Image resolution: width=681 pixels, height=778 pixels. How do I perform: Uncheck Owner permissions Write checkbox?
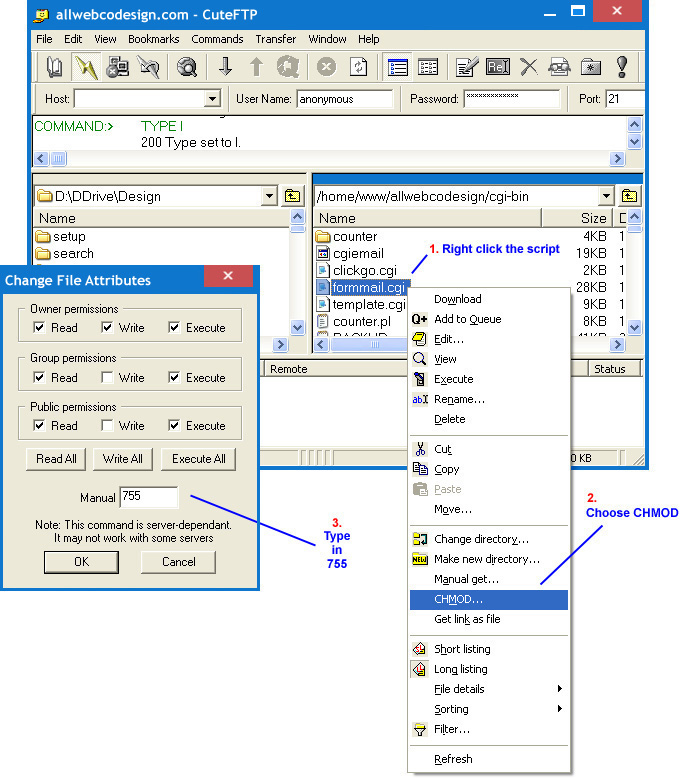click(107, 328)
